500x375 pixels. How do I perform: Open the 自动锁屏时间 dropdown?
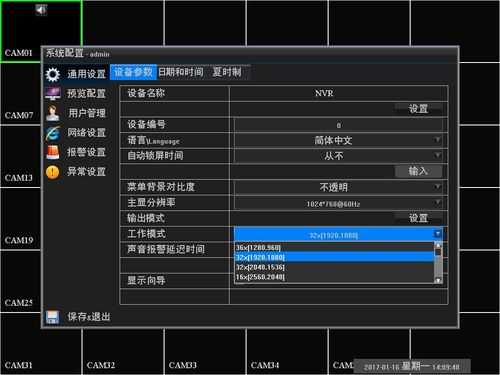coord(338,156)
